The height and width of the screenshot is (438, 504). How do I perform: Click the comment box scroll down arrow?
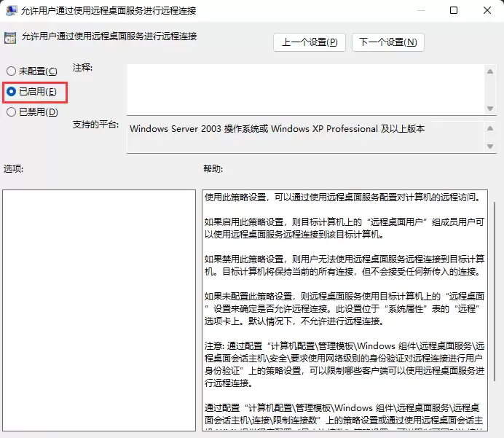[490, 109]
